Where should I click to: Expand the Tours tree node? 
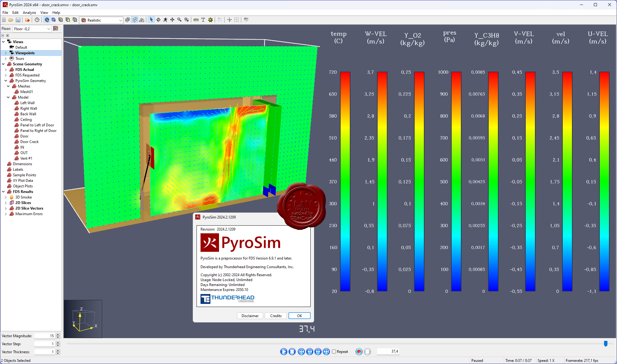pyautogui.click(x=6, y=59)
